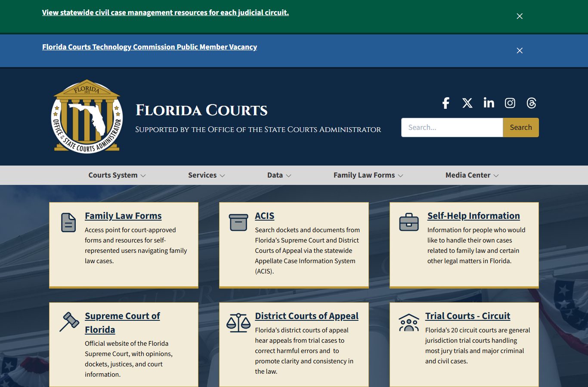Image resolution: width=588 pixels, height=387 pixels.
Task: Click the 'Supported by the Office of the State Courts Administrator' tagline
Action: pyautogui.click(x=258, y=129)
